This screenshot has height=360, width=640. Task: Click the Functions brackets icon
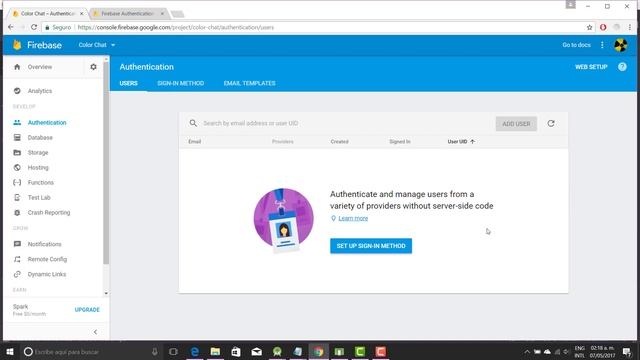(17, 182)
